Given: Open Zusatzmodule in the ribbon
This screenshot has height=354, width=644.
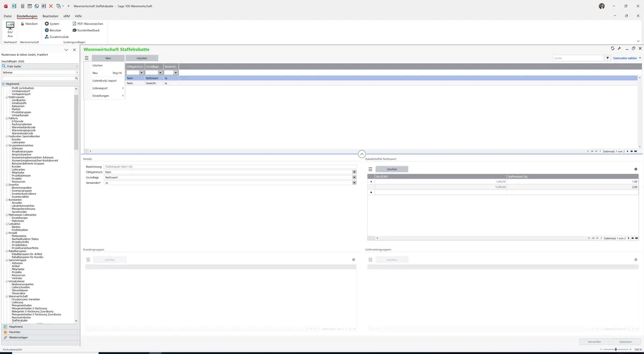Looking at the screenshot, I should pos(56,36).
